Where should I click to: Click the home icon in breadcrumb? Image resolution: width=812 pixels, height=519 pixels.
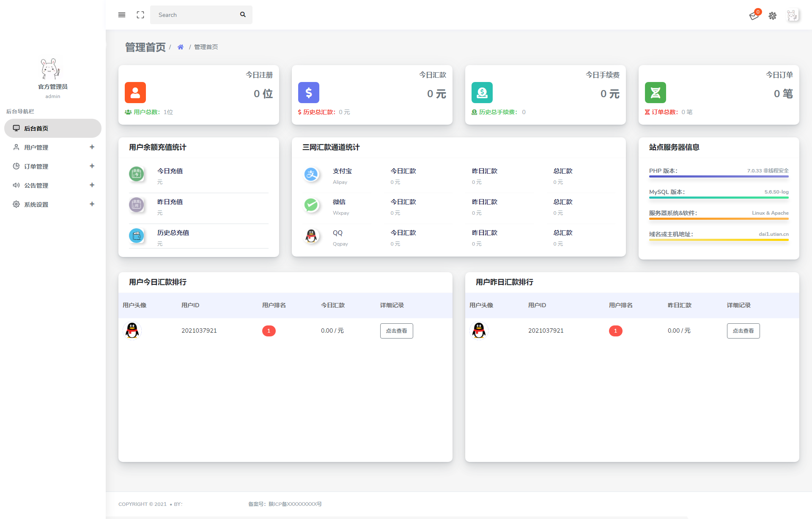click(x=181, y=47)
